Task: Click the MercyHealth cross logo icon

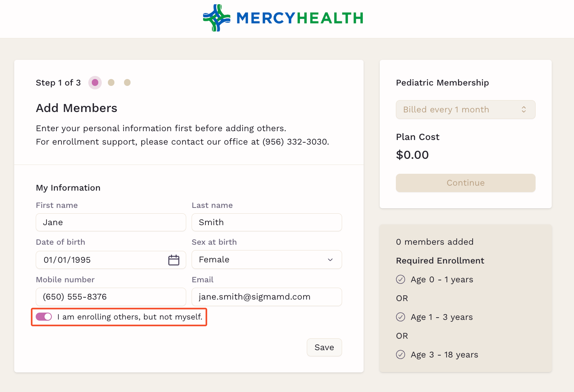Action: [x=217, y=18]
